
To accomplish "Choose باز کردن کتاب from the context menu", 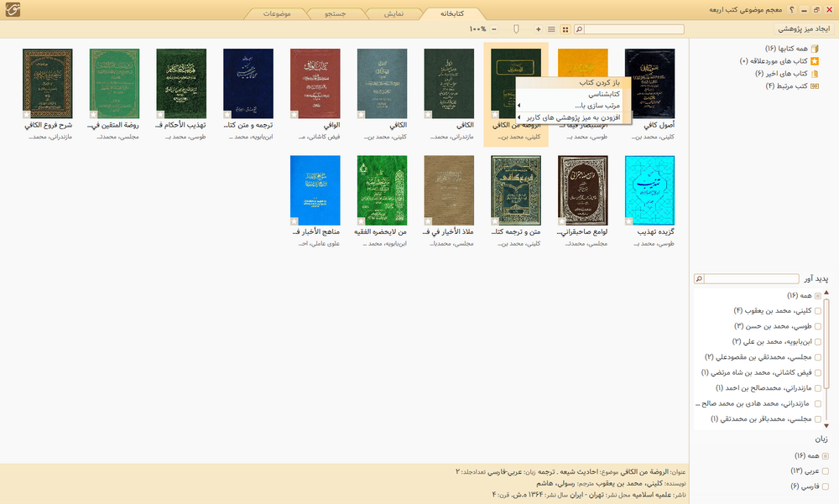I will point(573,83).
